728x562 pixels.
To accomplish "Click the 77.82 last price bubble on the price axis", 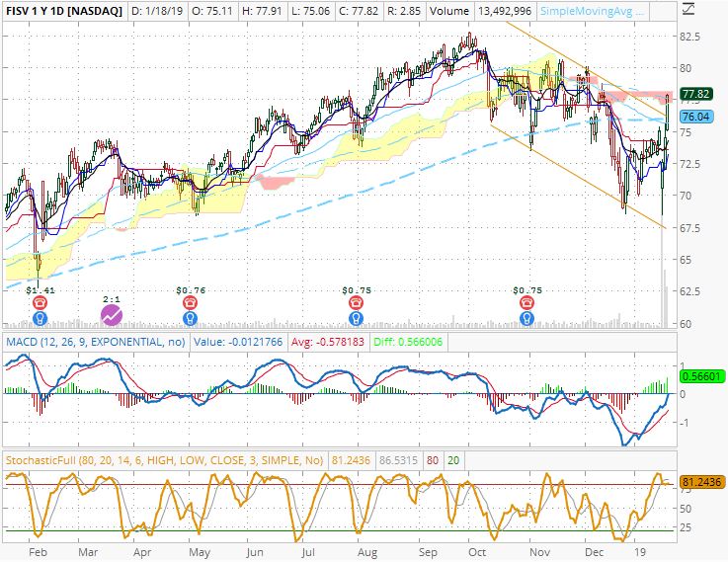I will click(x=695, y=94).
